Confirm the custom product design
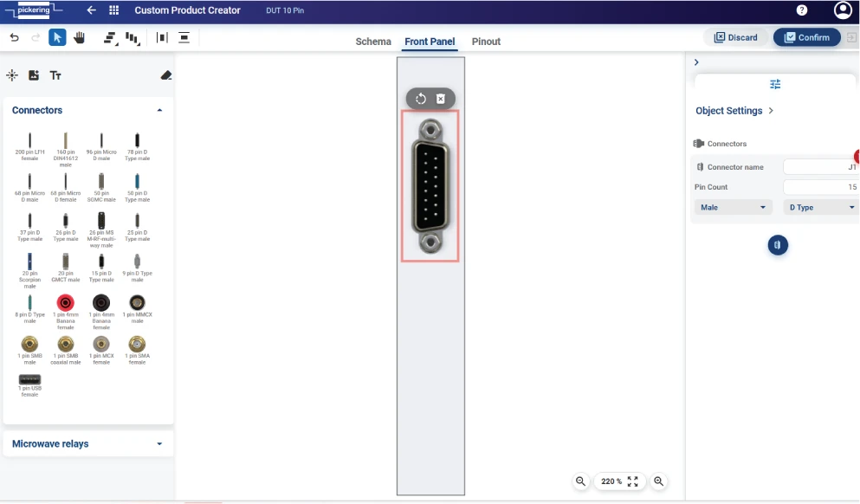860x504 pixels. 806,37
